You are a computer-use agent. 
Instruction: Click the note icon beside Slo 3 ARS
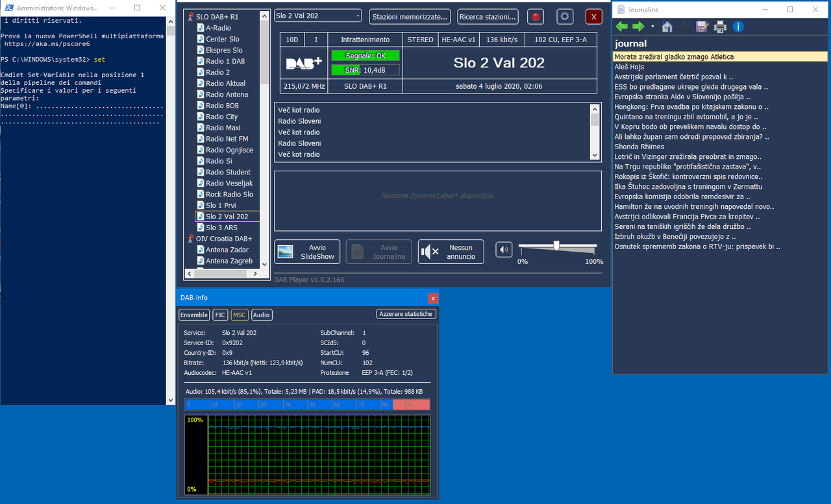coord(201,228)
